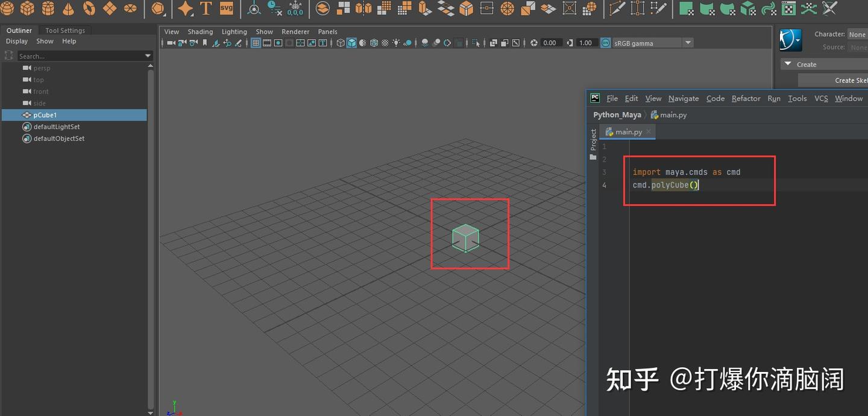
Task: Open the Refactor menu in PyCharm
Action: point(746,98)
